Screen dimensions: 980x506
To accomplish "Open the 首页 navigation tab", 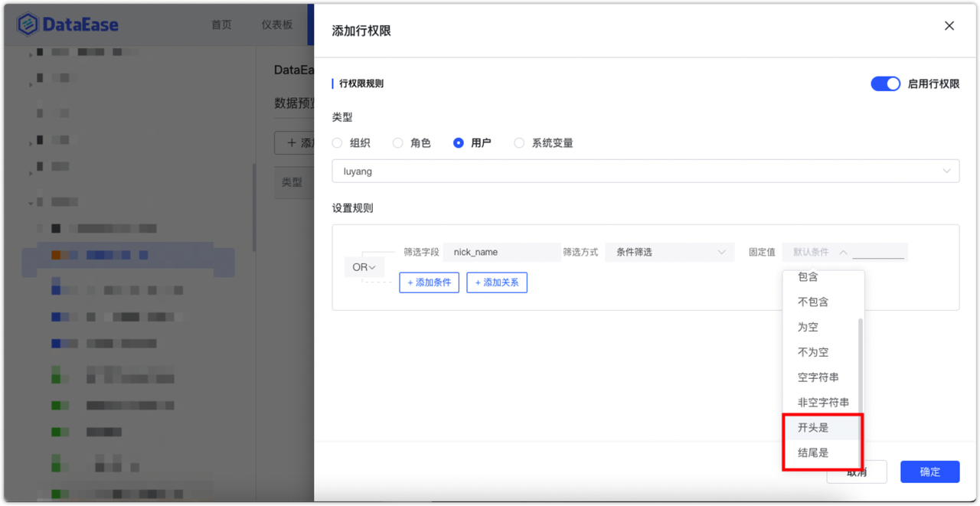I will (221, 24).
